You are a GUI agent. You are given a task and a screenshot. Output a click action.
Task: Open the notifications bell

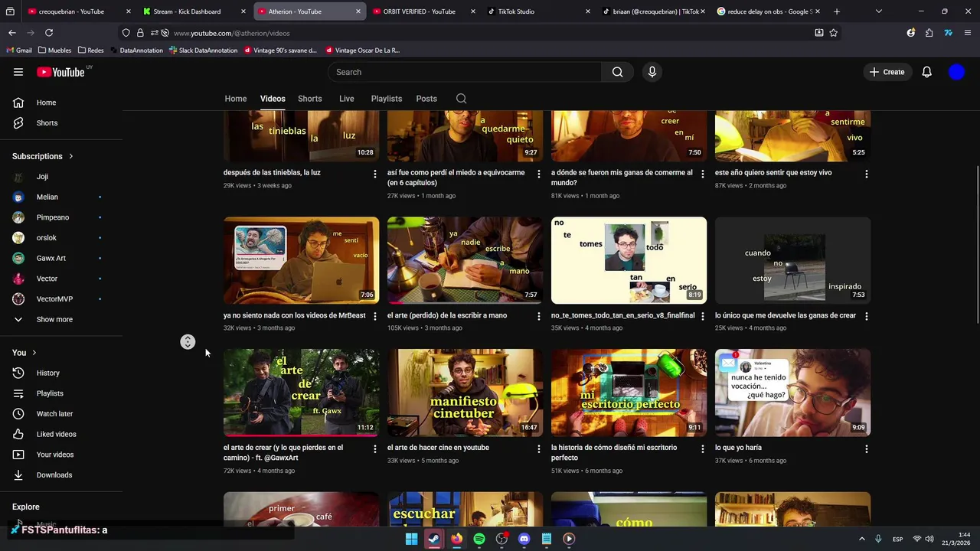[927, 72]
